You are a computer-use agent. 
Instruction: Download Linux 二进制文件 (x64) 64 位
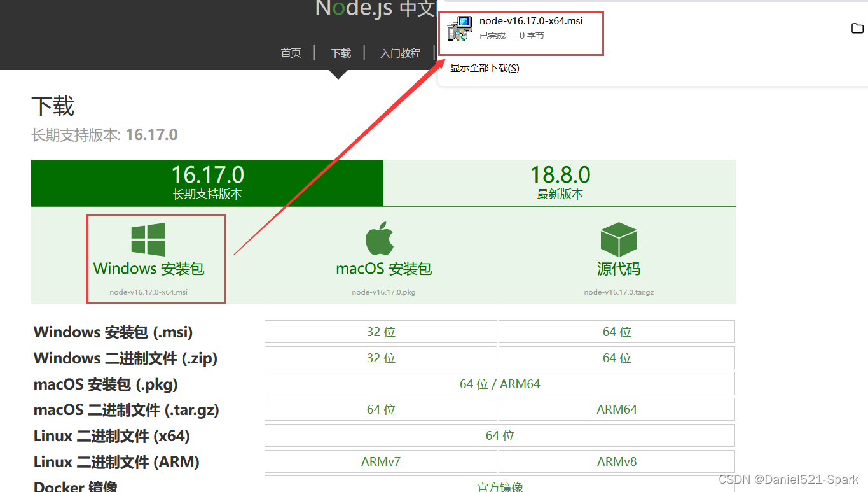[x=500, y=435]
